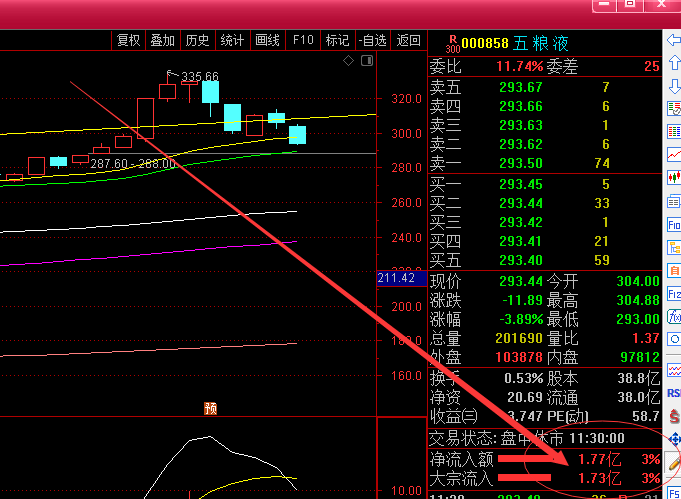Image resolution: width=681 pixels, height=499 pixels.
Task: Click the stock name 五粮液
Action: pos(541,43)
